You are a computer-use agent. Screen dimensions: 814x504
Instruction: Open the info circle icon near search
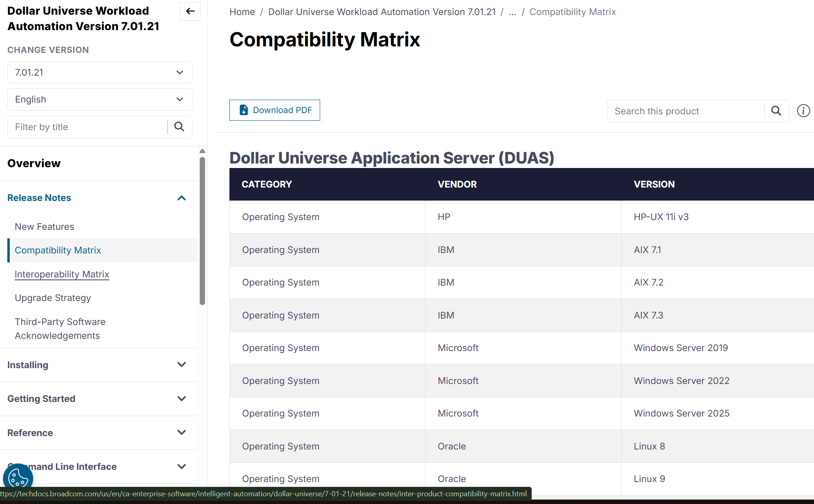point(803,111)
